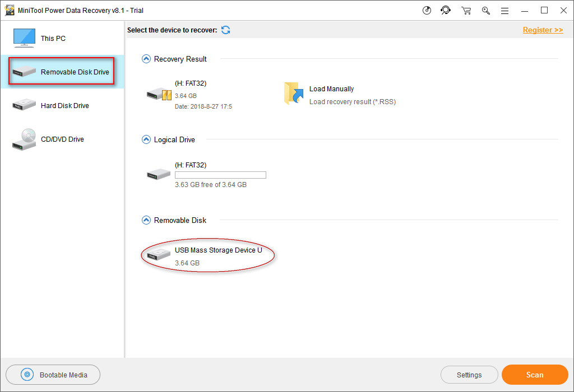Click the Load Manually folder icon
Viewport: 574px width, 392px height.
[x=294, y=94]
